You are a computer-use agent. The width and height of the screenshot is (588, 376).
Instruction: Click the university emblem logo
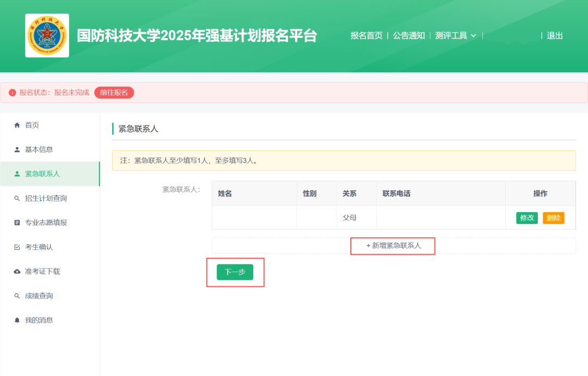click(x=47, y=35)
